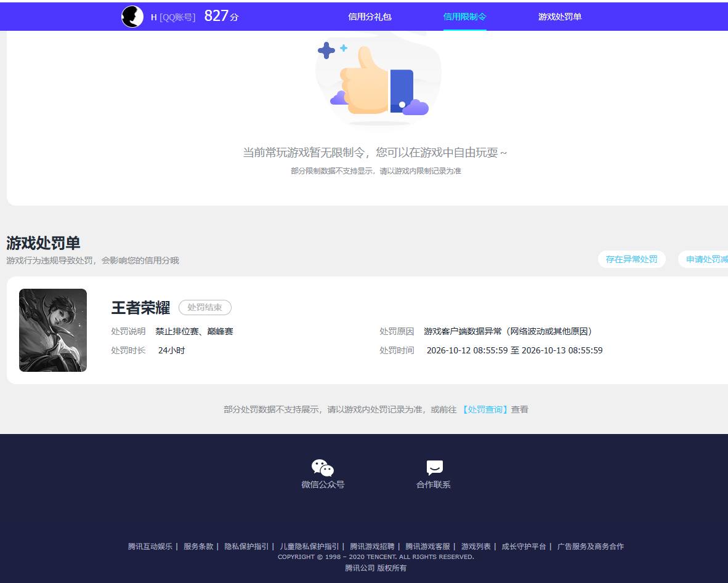Image resolution: width=728 pixels, height=583 pixels.
Task: Click the WeChat 微信公众号 icon
Action: (323, 468)
